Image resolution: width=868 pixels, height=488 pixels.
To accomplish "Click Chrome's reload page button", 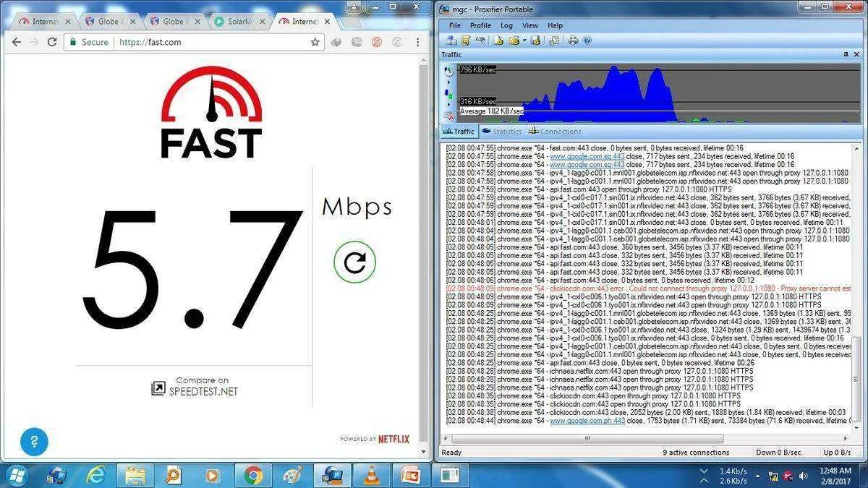I will tap(52, 42).
